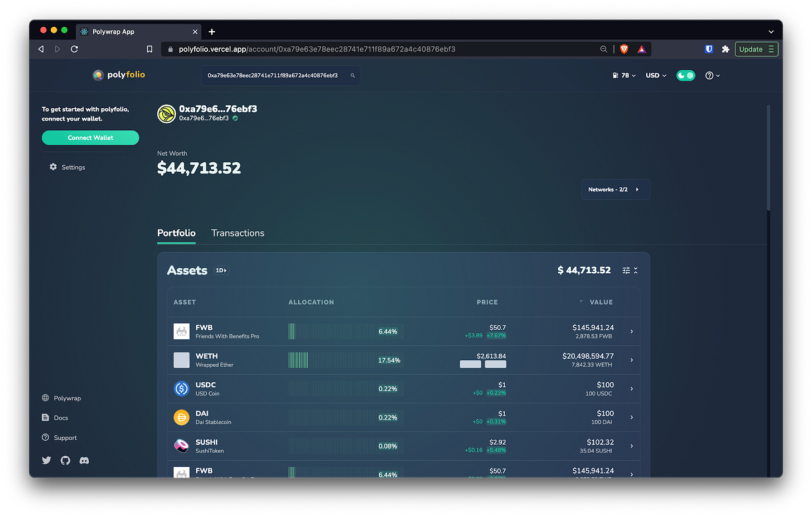Open the Docs link in sidebar
Image resolution: width=812 pixels, height=516 pixels.
[x=55, y=418]
